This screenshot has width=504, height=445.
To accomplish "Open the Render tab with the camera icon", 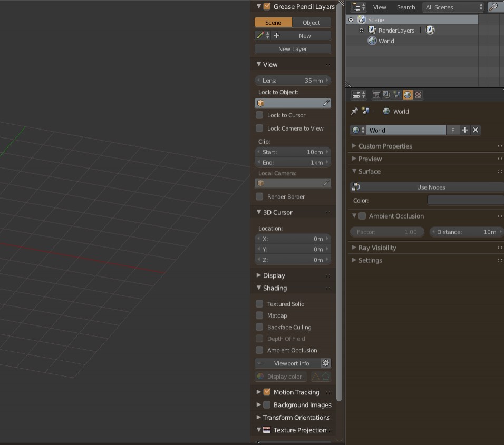I will point(376,95).
